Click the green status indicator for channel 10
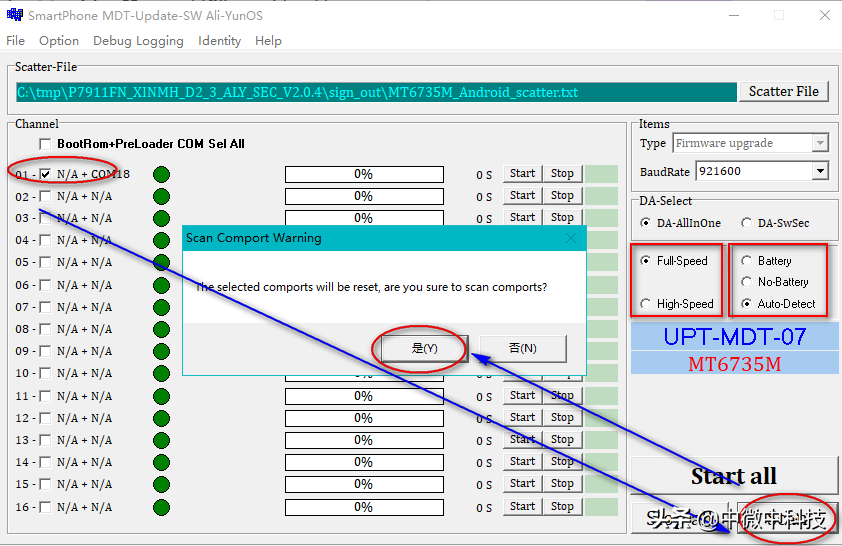The width and height of the screenshot is (842, 546). tap(161, 373)
